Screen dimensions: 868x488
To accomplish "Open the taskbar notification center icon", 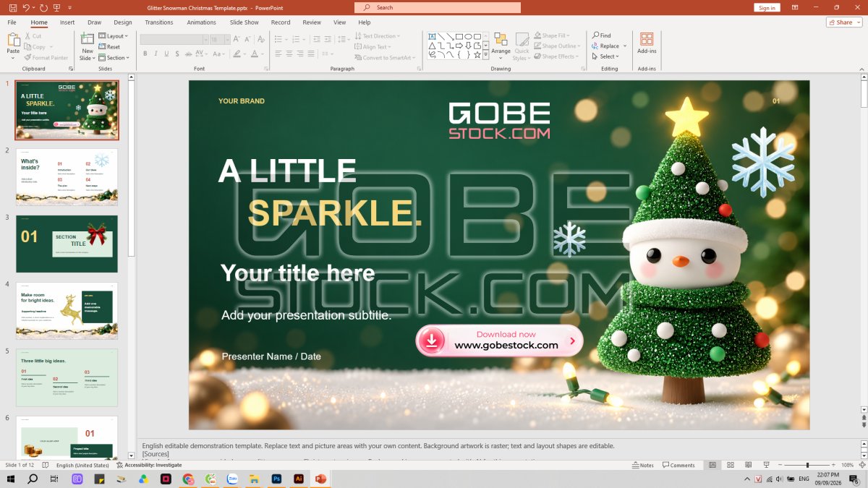I will point(854,479).
